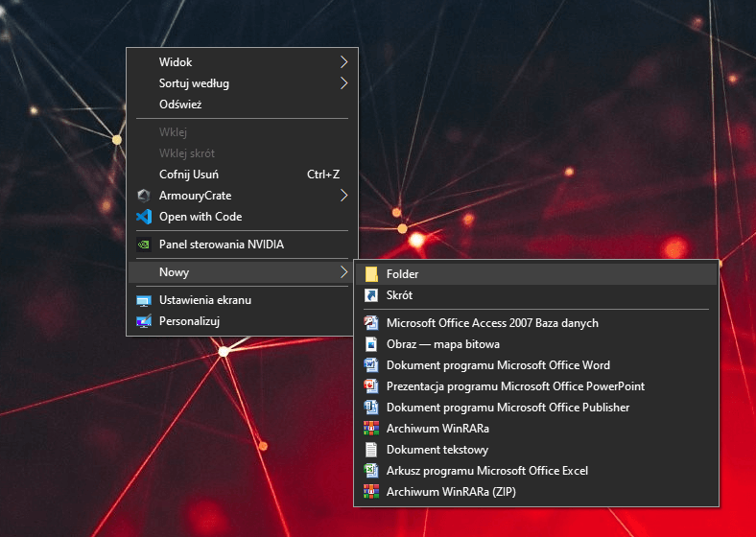
Task: Click the PowerPoint presentation icon
Action: pyautogui.click(x=371, y=386)
